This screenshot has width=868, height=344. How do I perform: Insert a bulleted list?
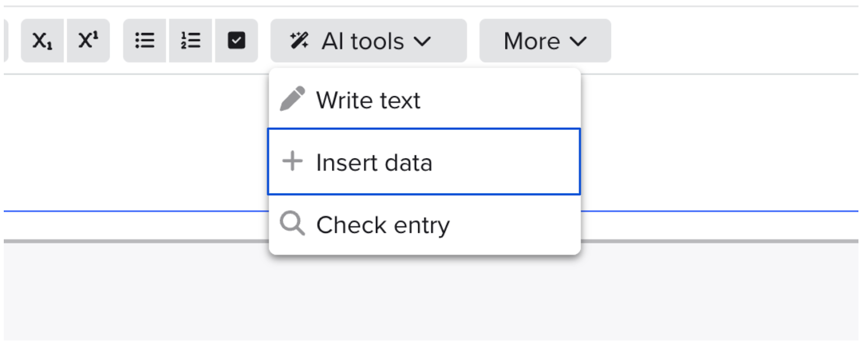pyautogui.click(x=144, y=41)
